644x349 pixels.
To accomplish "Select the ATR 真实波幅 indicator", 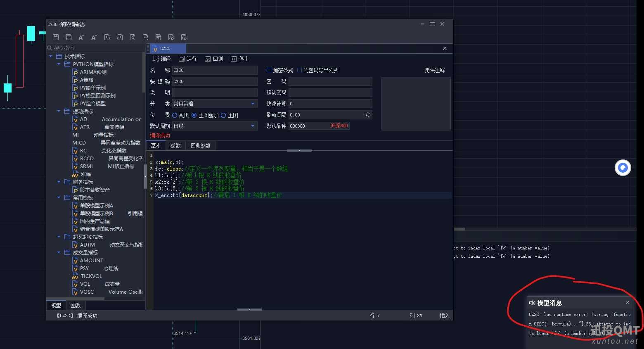I will click(x=98, y=127).
